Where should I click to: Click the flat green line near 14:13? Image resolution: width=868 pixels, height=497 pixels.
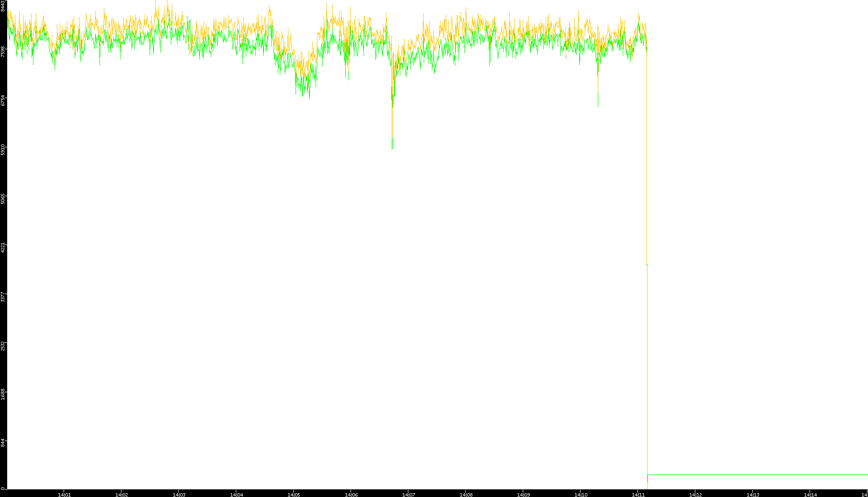(x=753, y=475)
